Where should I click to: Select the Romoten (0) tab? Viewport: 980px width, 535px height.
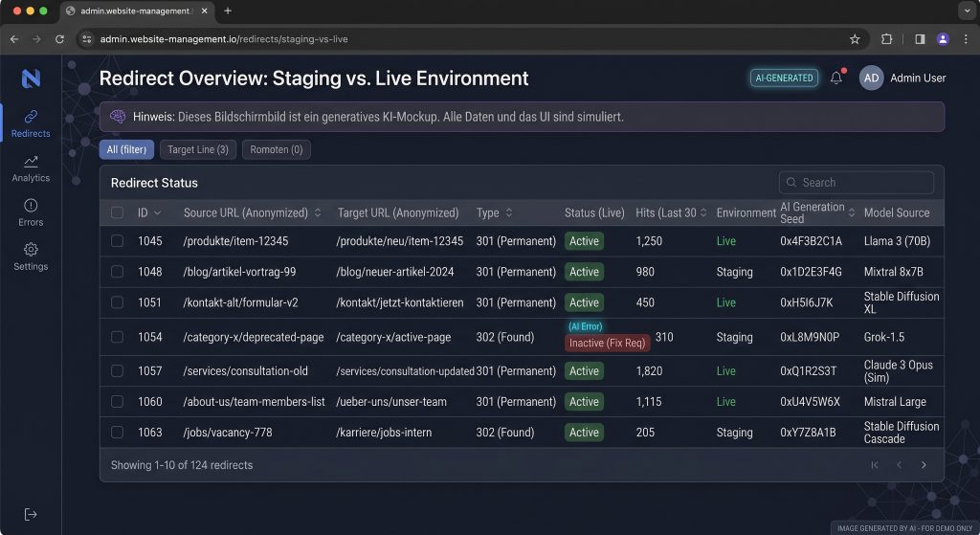(x=277, y=149)
